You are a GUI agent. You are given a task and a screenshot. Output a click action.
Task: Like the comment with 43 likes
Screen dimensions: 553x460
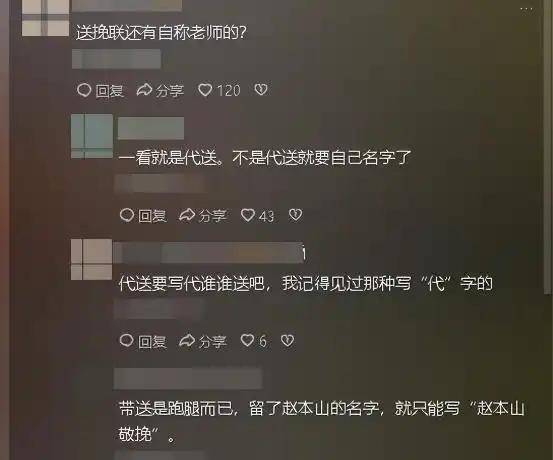click(257, 216)
